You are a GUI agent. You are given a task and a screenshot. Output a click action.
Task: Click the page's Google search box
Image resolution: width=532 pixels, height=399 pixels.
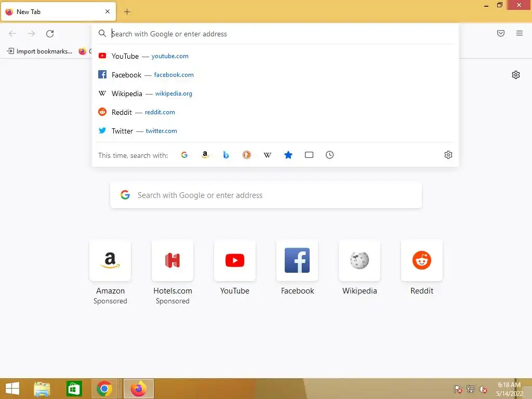click(266, 195)
